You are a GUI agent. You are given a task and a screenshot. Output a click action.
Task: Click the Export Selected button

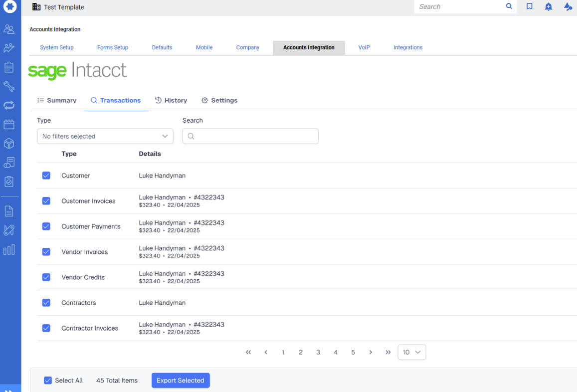pyautogui.click(x=181, y=381)
